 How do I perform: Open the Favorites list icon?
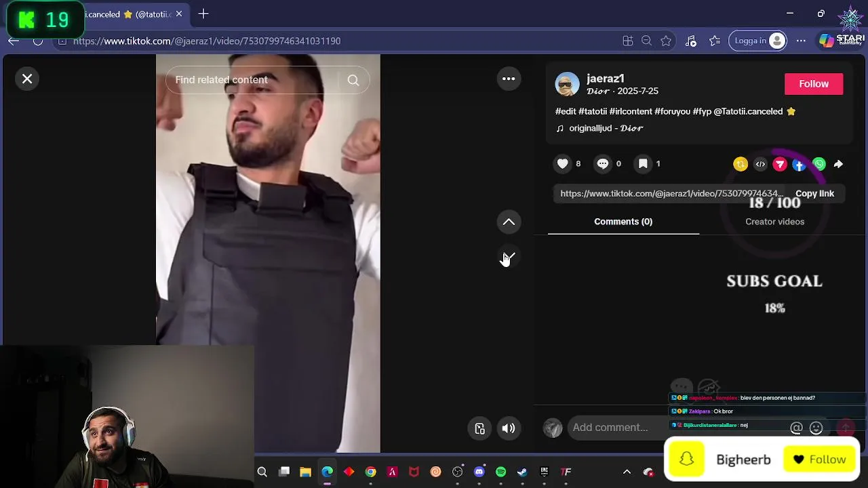pyautogui.click(x=715, y=41)
